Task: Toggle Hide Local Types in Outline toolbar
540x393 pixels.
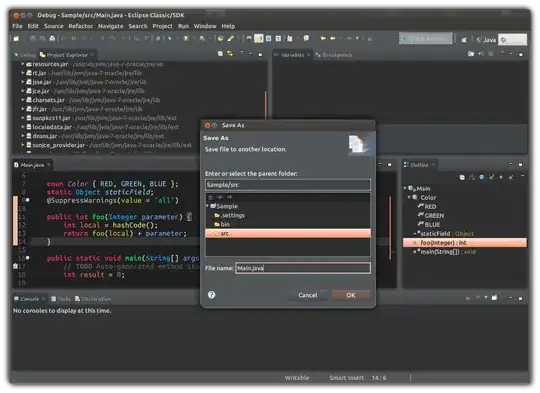Action: point(511,177)
